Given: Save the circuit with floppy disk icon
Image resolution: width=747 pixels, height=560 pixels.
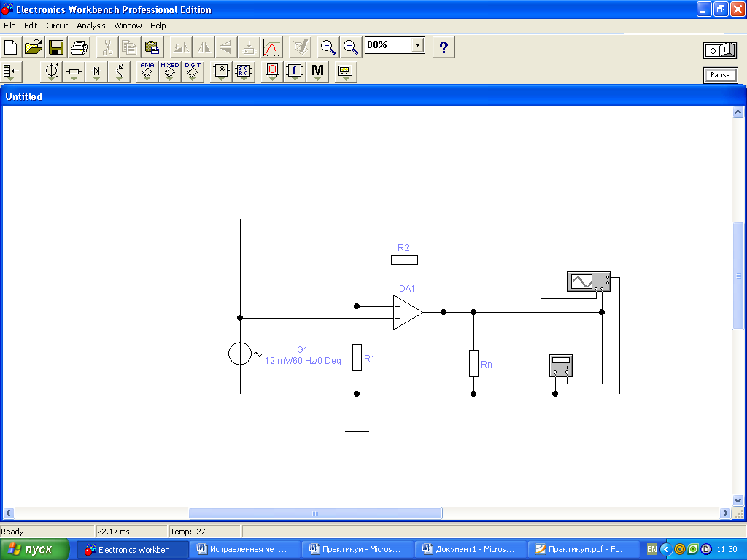Looking at the screenshot, I should pyautogui.click(x=56, y=47).
